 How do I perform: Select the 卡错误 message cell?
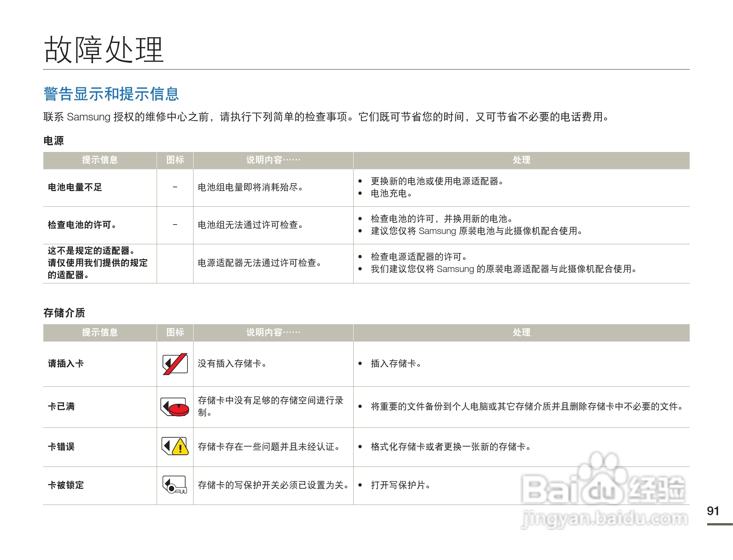click(x=61, y=446)
